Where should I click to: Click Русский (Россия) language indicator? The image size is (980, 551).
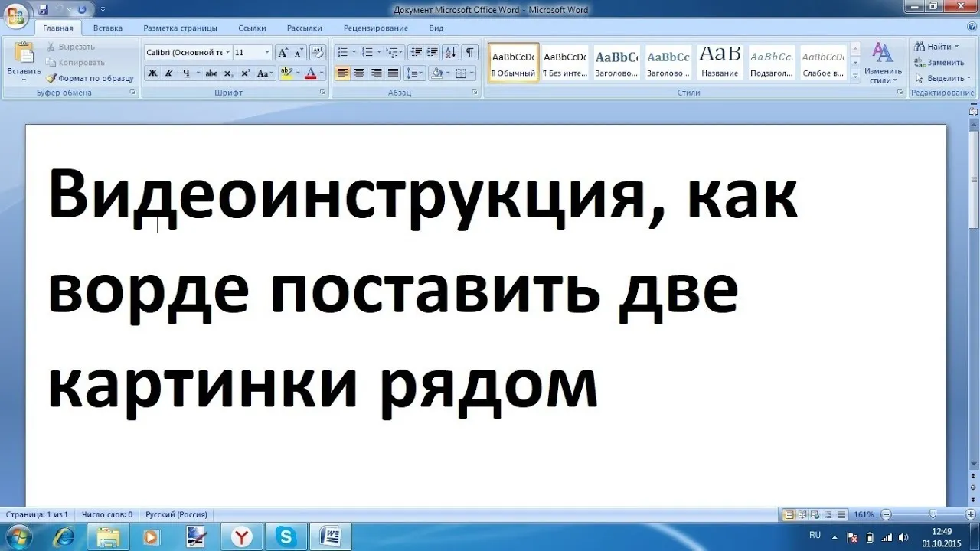[x=176, y=514]
